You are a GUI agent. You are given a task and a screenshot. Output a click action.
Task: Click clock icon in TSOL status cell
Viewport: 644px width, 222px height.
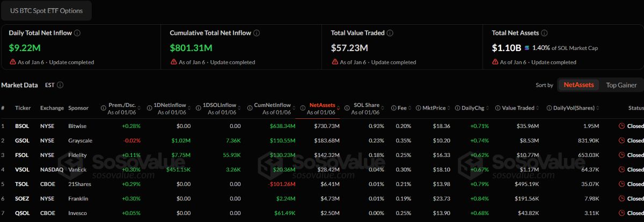pos(621,184)
